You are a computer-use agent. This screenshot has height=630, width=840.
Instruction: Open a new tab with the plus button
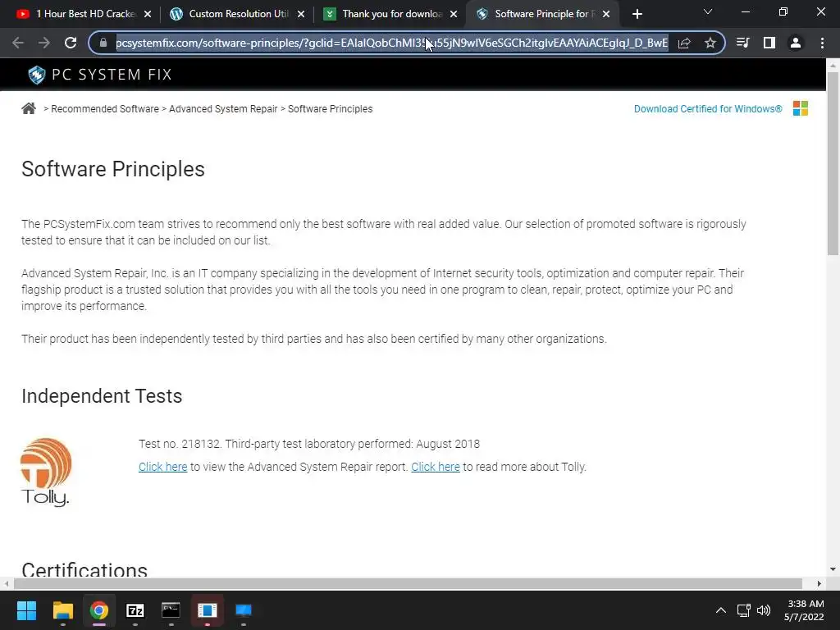click(x=637, y=14)
